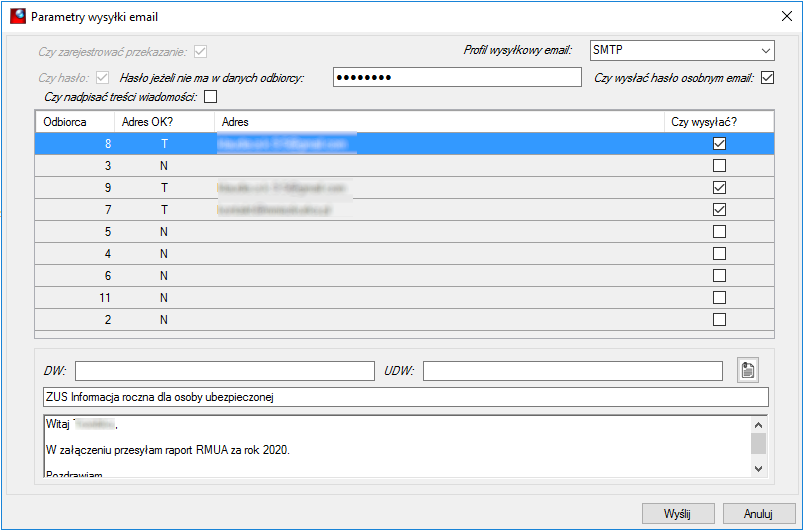Check 'Czy wysyłać?' for recipient 4
This screenshot has width=803, height=530.
click(719, 254)
